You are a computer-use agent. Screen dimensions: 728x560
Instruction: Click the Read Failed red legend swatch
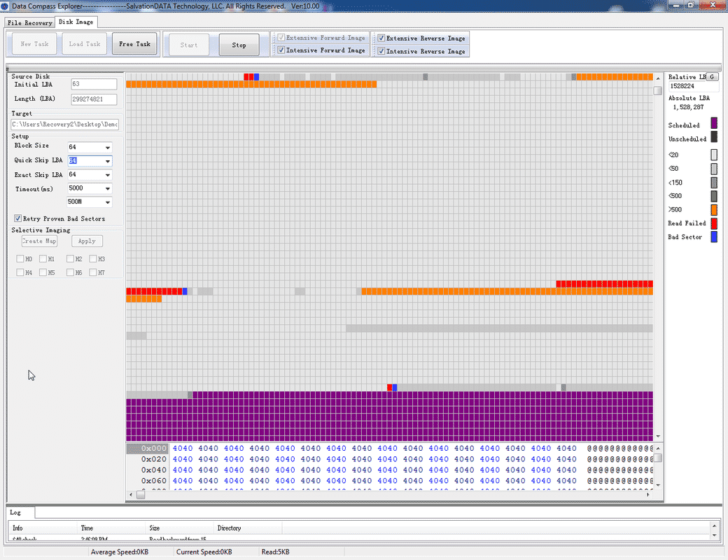(714, 223)
